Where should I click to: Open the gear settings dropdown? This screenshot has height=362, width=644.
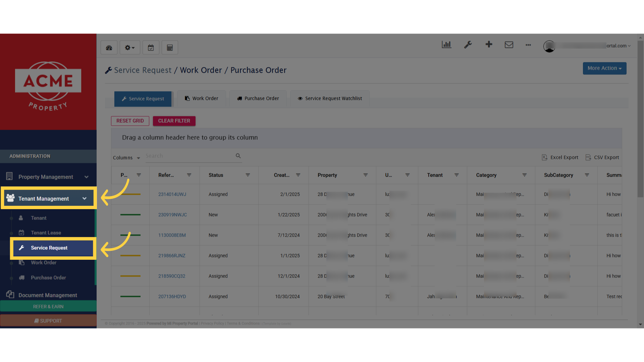(130, 48)
